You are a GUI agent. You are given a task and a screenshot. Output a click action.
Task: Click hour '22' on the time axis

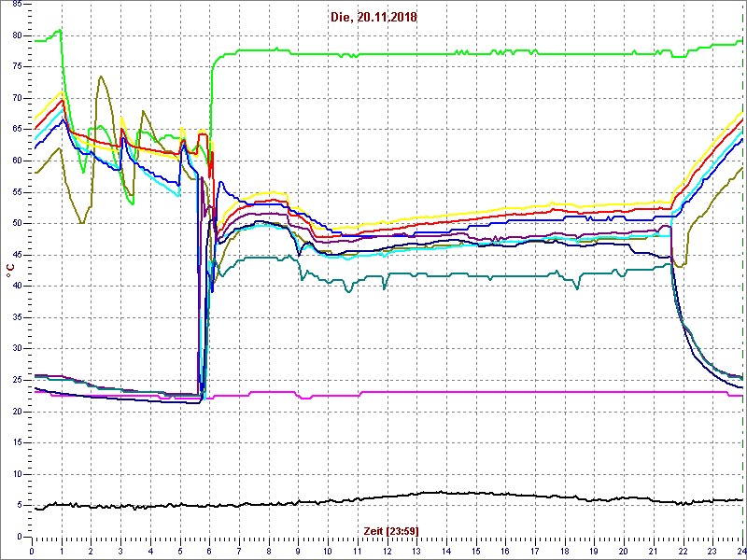point(684,549)
